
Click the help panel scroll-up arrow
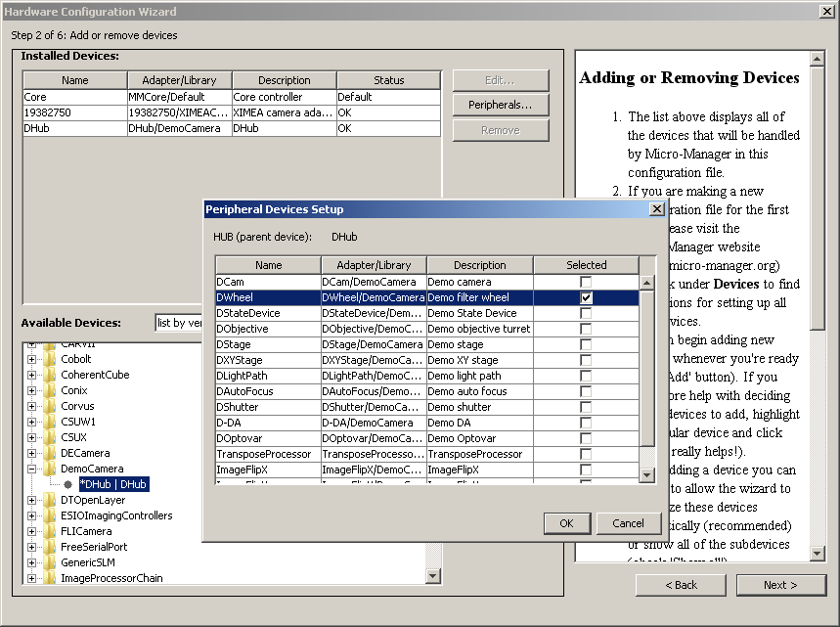tap(817, 59)
